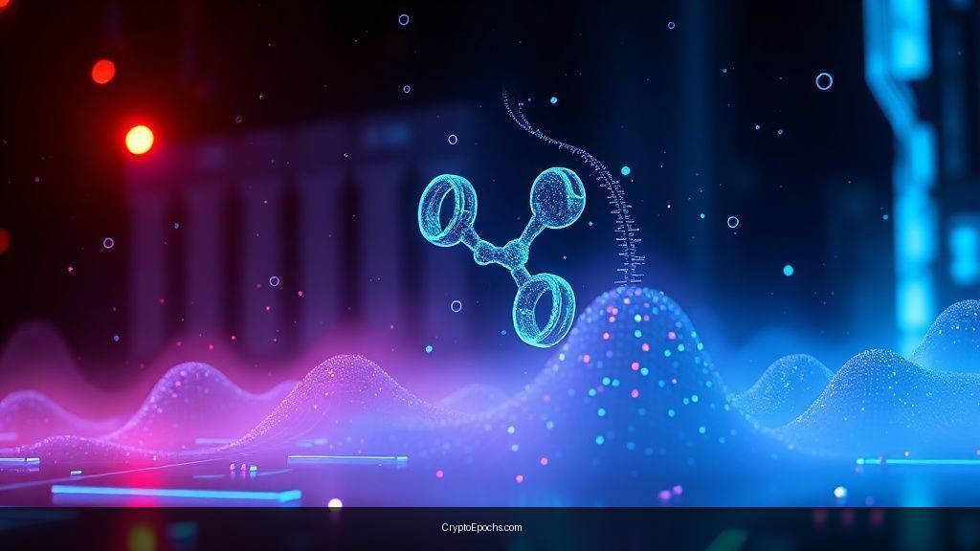Image resolution: width=980 pixels, height=551 pixels.
Task: Click the smaller red orb above the orange one
Action: [x=103, y=72]
